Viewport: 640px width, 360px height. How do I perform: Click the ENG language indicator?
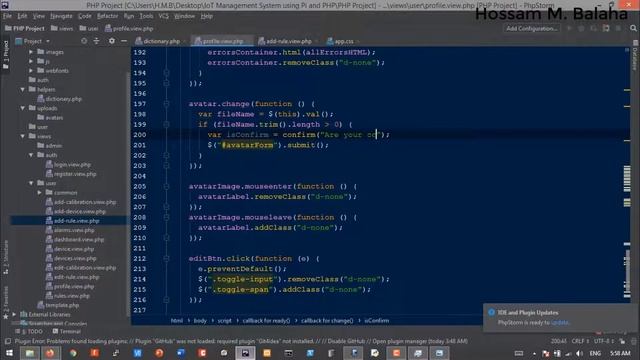click(595, 353)
